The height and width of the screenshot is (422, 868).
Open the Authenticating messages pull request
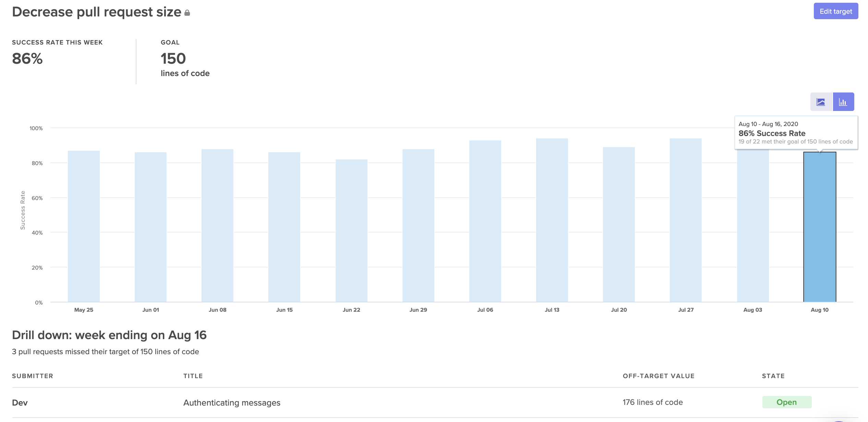(x=232, y=402)
